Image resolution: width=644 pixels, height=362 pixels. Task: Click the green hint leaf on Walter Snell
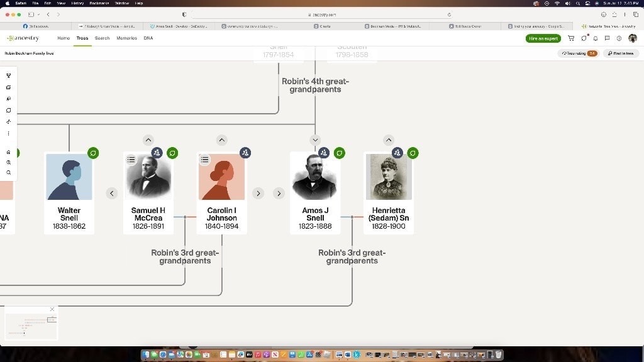coord(93,153)
